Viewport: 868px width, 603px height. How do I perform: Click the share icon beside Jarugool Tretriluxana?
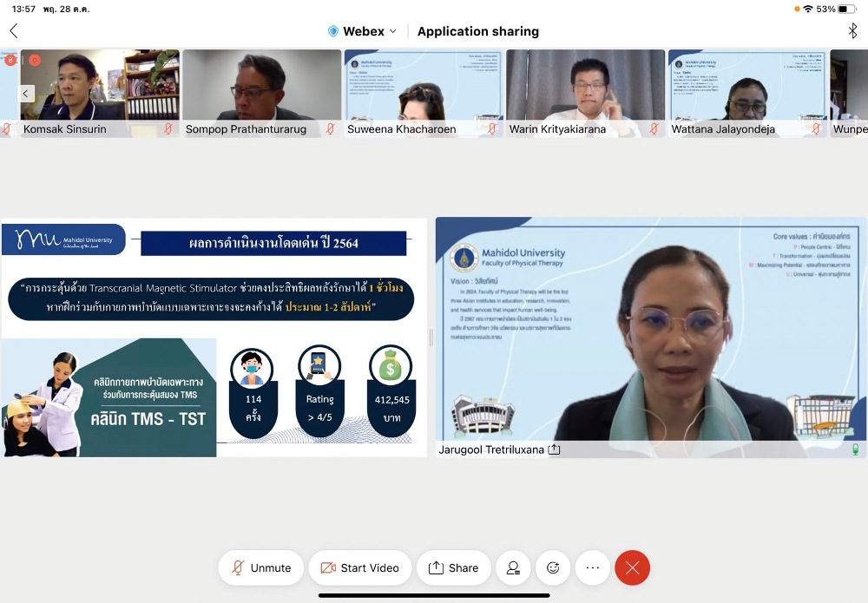click(554, 449)
